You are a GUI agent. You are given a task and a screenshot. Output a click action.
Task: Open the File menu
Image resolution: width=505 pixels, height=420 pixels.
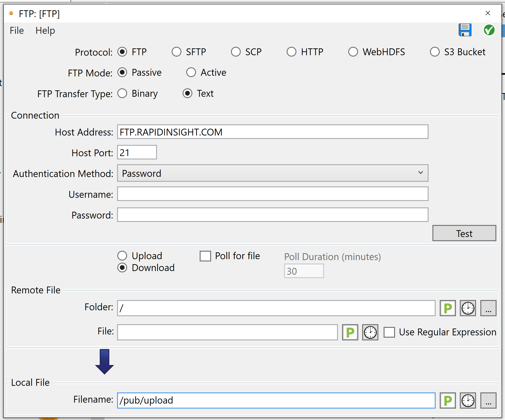16,30
